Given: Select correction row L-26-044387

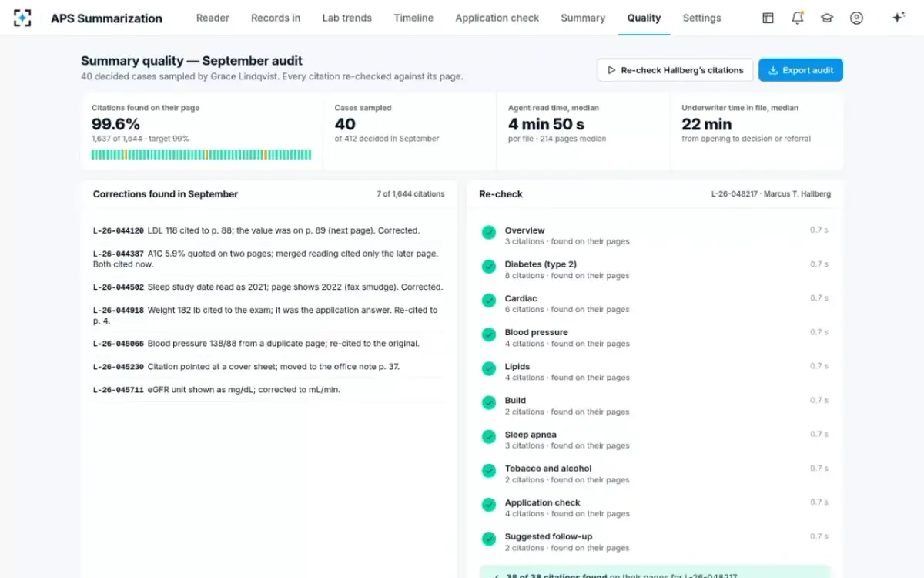Looking at the screenshot, I should [x=268, y=259].
